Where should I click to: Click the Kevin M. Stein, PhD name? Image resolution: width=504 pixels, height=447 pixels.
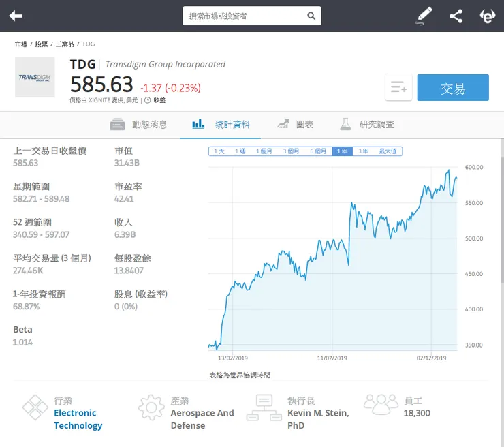(318, 419)
